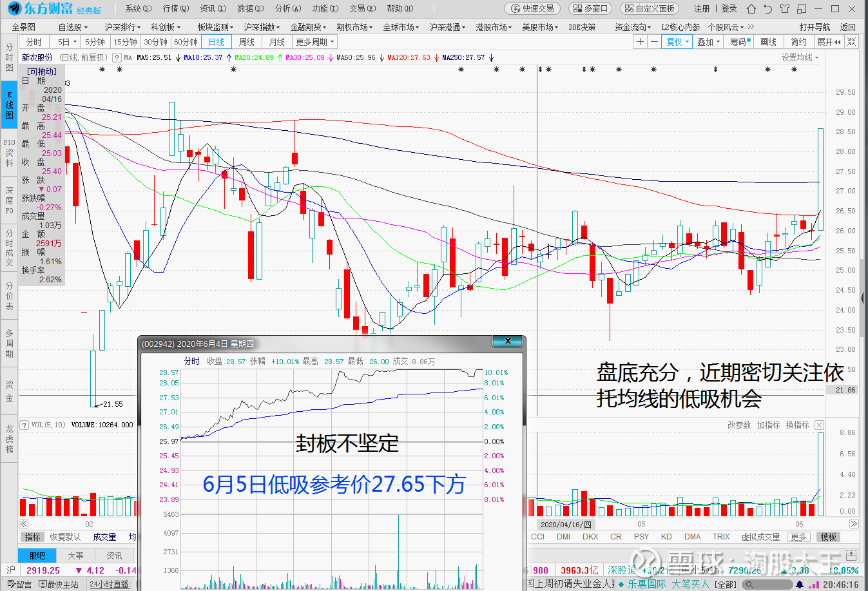Viewport: 868px width, 591px height.
Task: Open the 自定义面板 custom panel button
Action: click(650, 8)
